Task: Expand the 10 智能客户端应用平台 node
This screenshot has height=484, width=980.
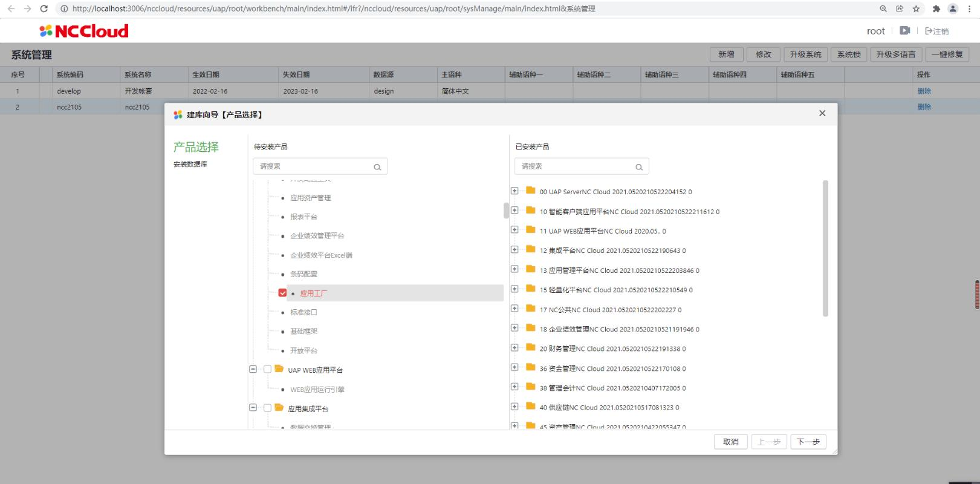Action: (514, 211)
